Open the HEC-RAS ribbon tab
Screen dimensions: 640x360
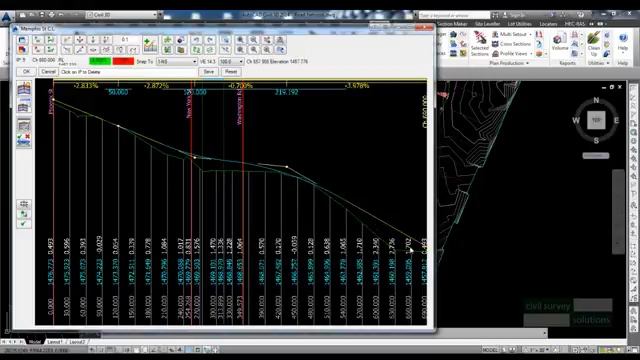point(575,24)
